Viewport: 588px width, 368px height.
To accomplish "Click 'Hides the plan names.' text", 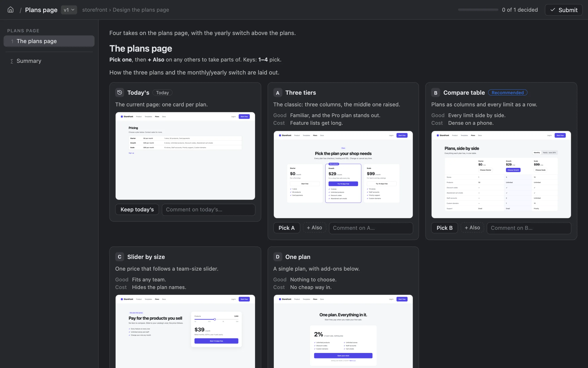I will click(x=159, y=287).
